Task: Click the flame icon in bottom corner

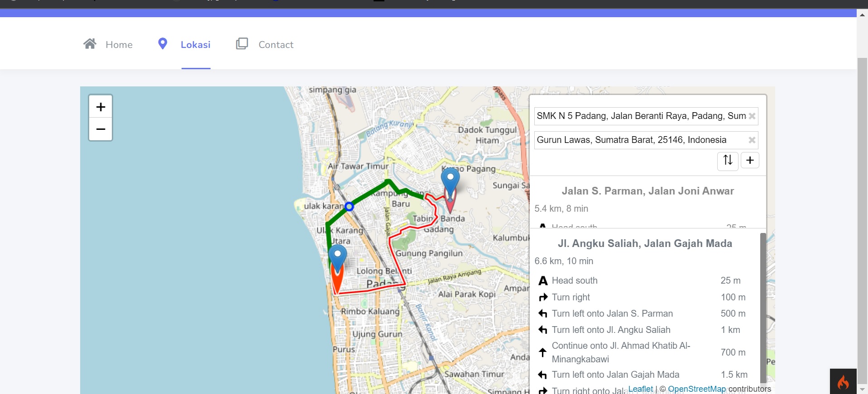Action: tap(843, 382)
